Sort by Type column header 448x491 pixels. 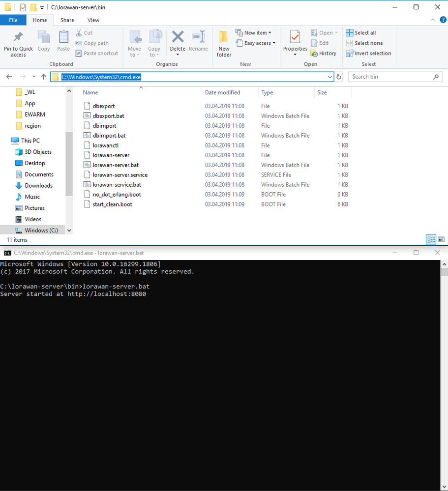[267, 93]
